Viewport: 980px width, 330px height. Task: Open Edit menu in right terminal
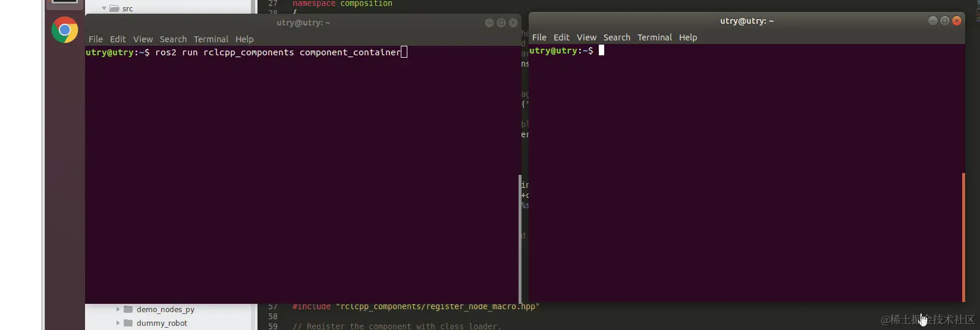click(x=561, y=37)
